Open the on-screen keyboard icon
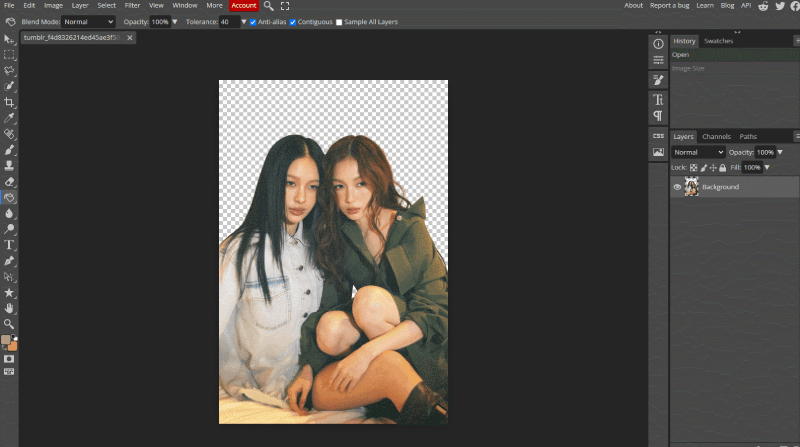This screenshot has height=447, width=800. click(9, 371)
